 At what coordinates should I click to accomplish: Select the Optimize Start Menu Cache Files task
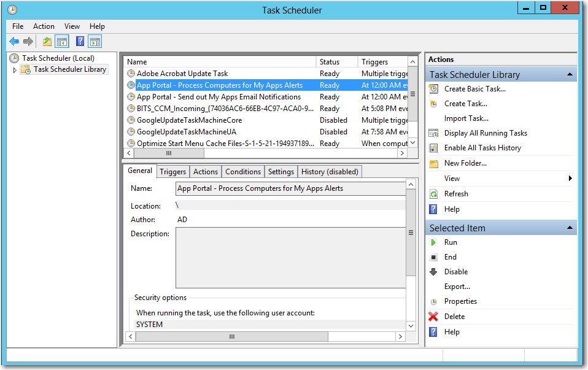coord(266,143)
